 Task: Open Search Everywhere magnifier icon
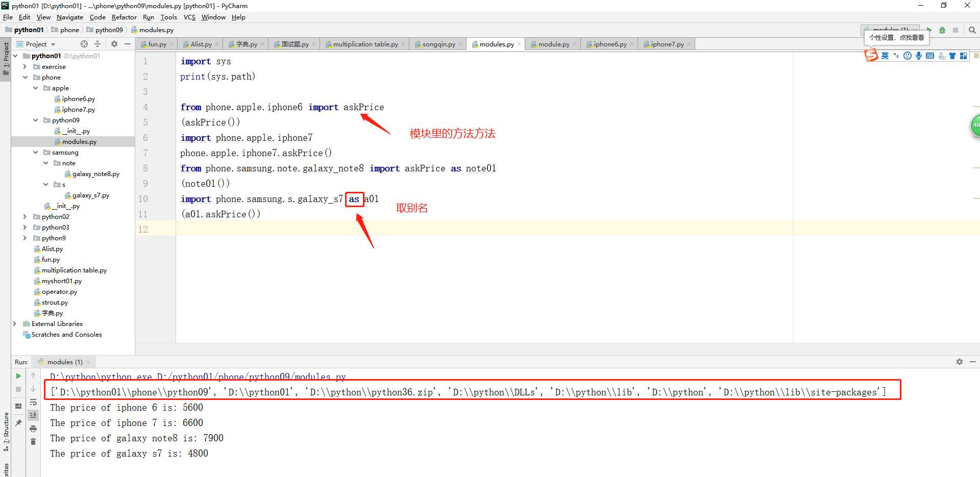click(972, 30)
